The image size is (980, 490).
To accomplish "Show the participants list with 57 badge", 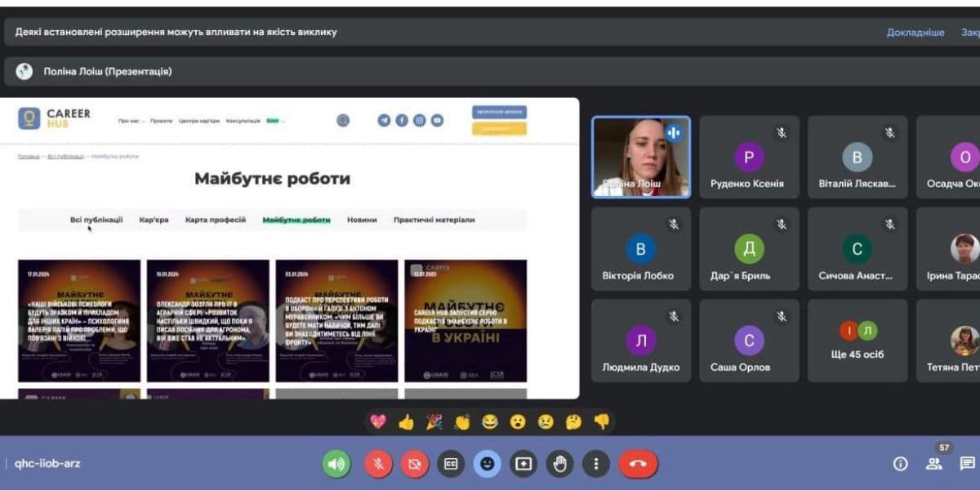I will click(933, 464).
